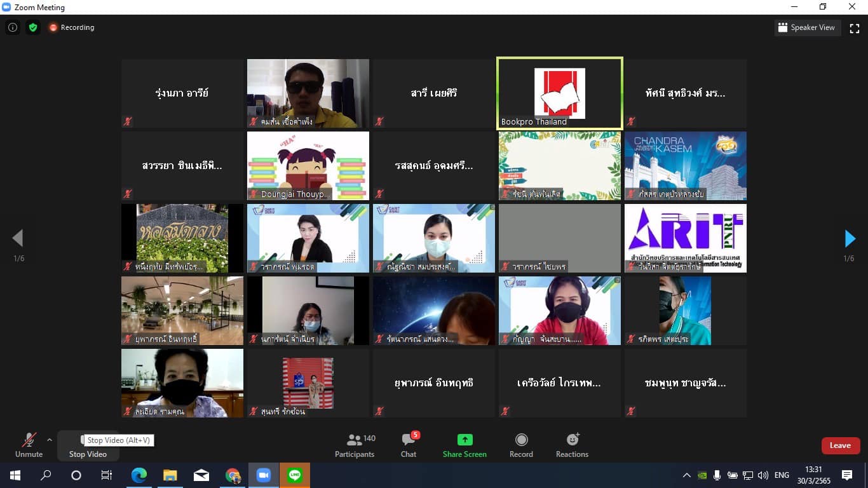This screenshot has height=488, width=868.
Task: Open the ENG language selector in the tray
Action: pos(782,475)
